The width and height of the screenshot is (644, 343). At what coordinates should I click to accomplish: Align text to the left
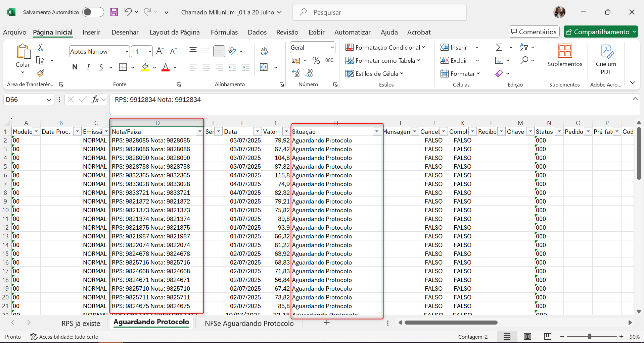(193, 67)
